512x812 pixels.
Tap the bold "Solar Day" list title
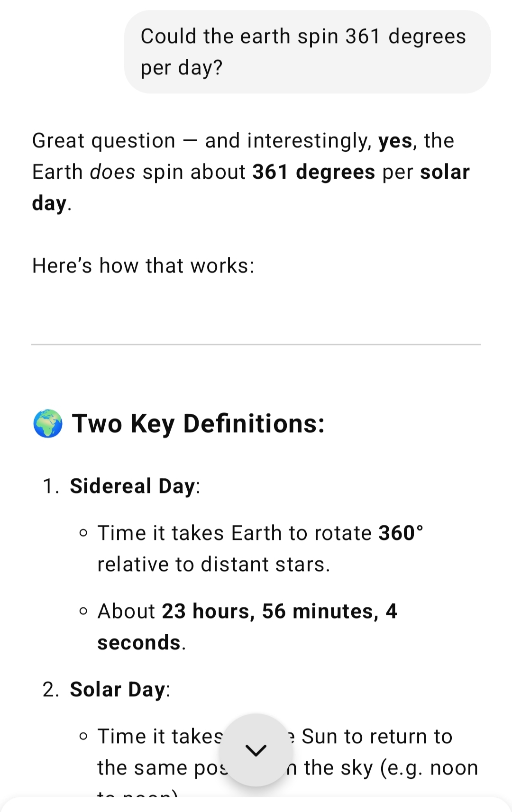(x=118, y=689)
